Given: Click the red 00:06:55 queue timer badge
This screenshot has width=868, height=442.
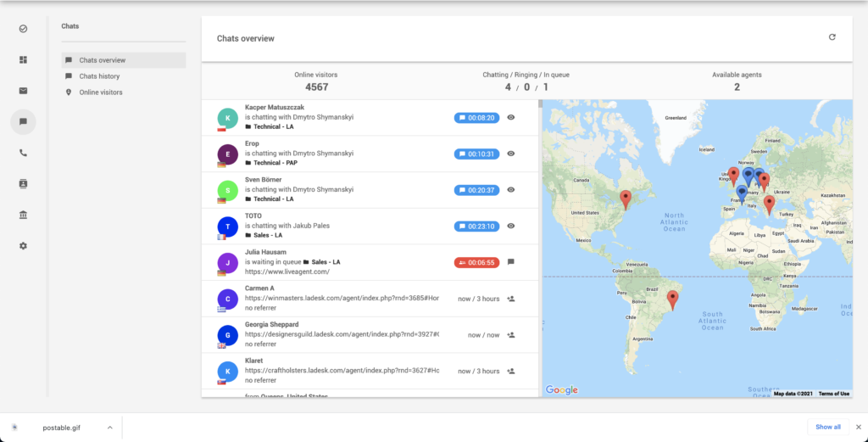Looking at the screenshot, I should click(x=476, y=262).
